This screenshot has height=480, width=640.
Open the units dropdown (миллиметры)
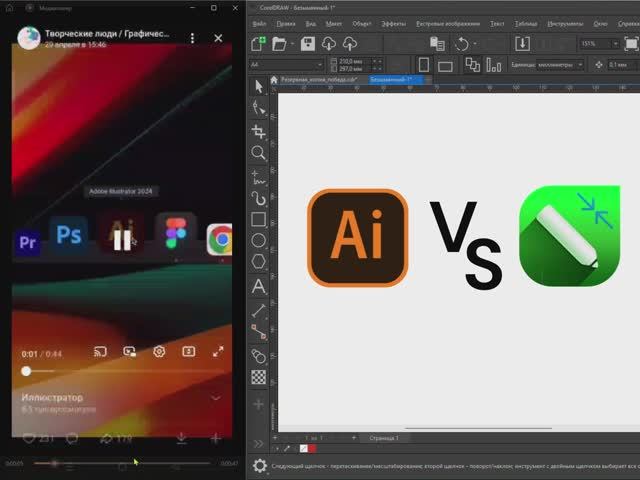pos(560,64)
